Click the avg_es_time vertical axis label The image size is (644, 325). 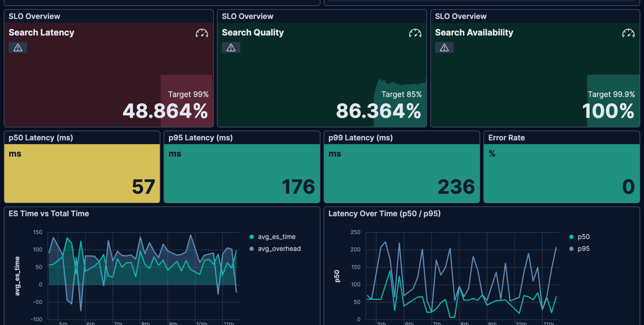[17, 276]
